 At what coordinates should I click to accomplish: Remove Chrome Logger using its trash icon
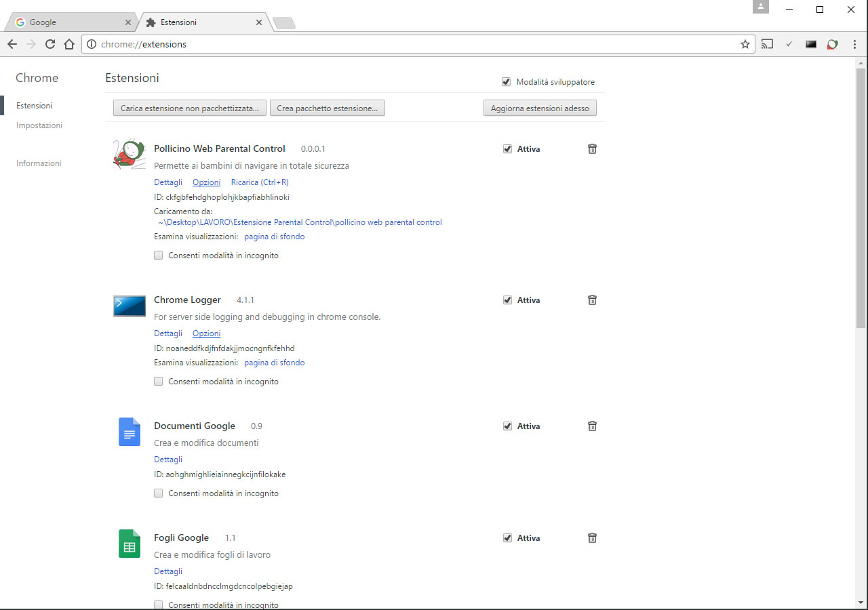click(592, 300)
